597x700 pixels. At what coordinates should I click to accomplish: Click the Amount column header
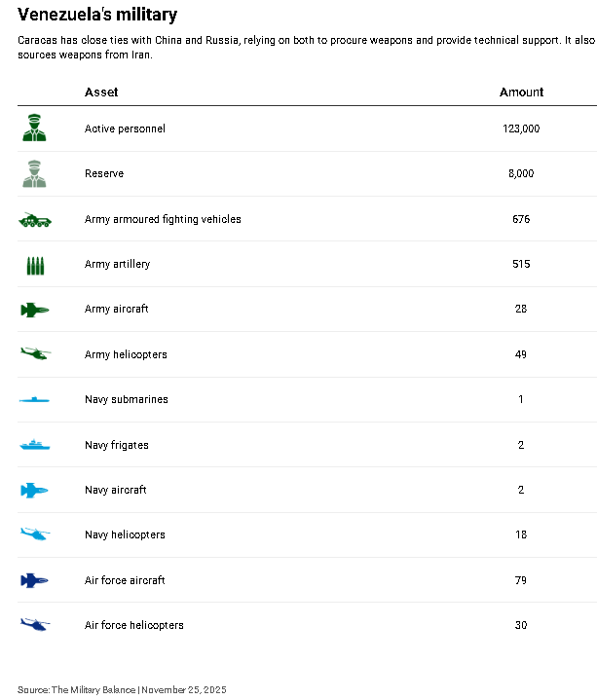coord(521,92)
